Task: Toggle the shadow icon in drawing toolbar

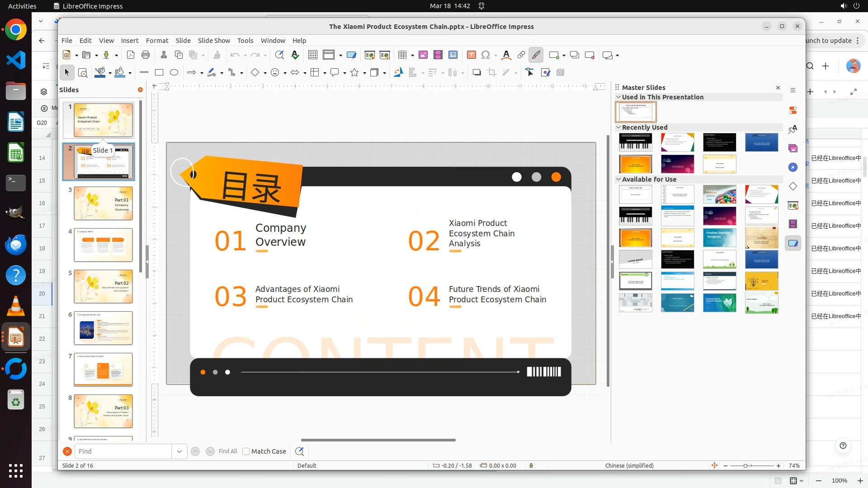Action: (x=476, y=72)
